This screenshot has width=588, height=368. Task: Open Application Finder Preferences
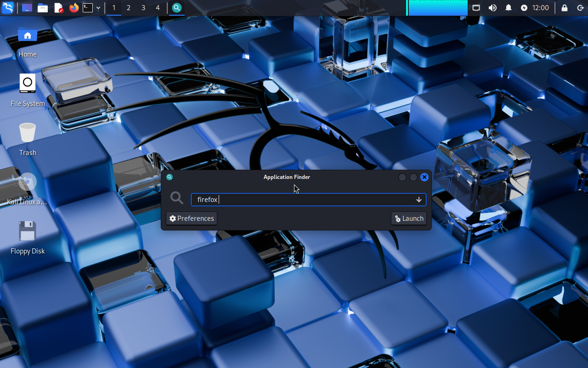192,218
